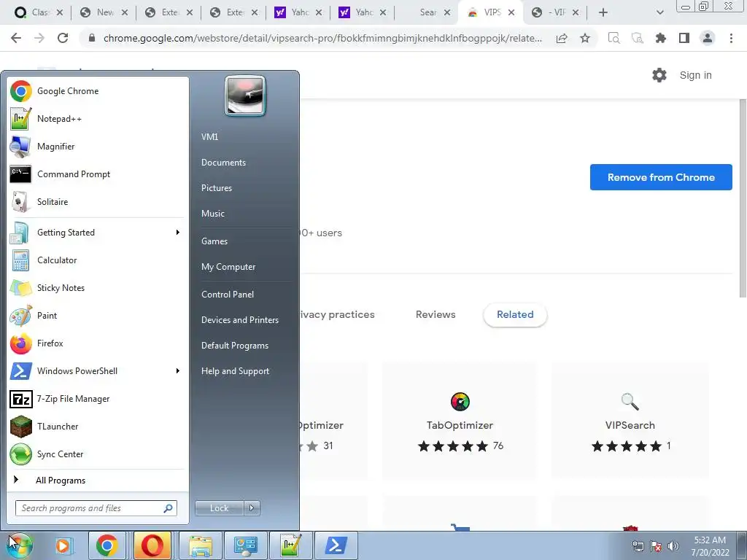The image size is (747, 560).
Task: Bookmark this page with star icon
Action: (585, 38)
